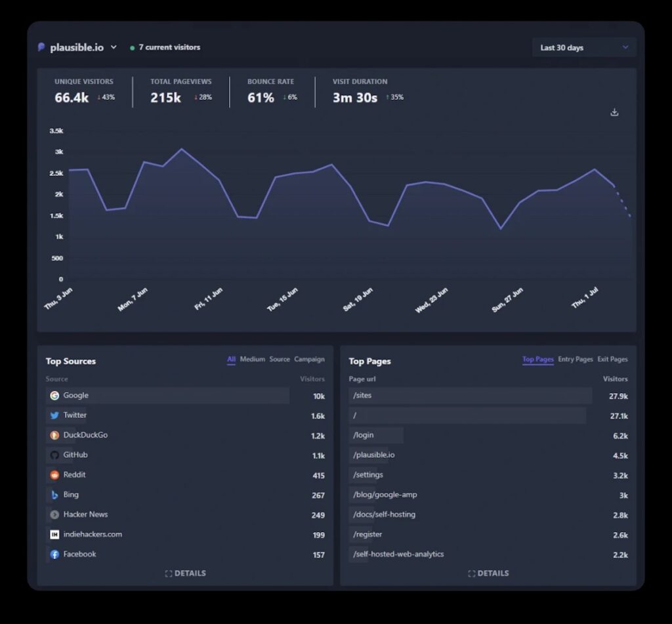Filter by Reddit source name
Image resolution: width=672 pixels, height=624 pixels.
coord(74,474)
